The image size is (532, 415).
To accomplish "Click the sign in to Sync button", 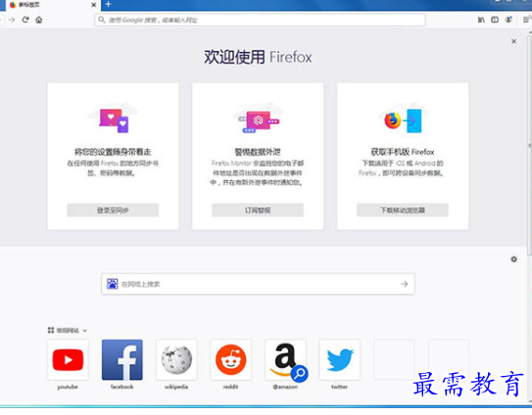I will click(x=113, y=209).
